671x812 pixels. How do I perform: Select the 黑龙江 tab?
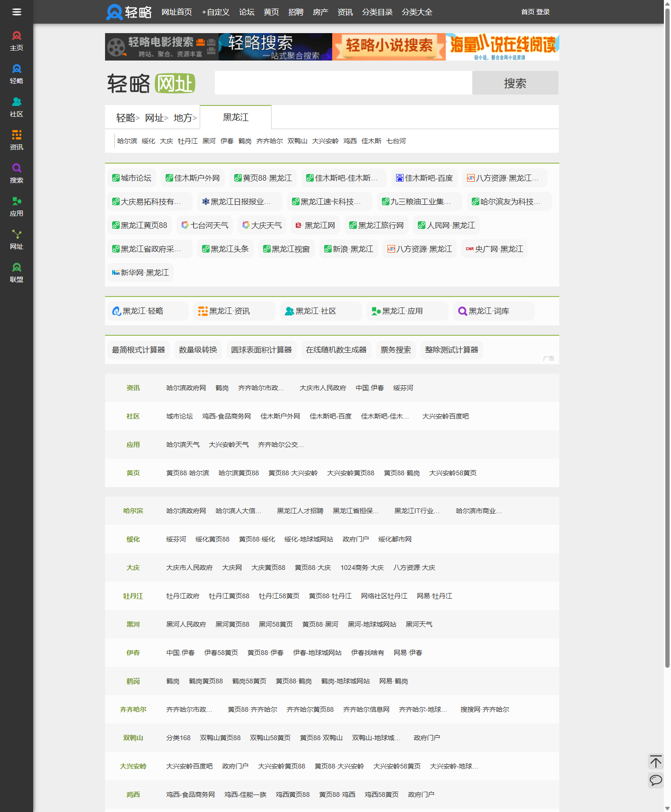[236, 117]
